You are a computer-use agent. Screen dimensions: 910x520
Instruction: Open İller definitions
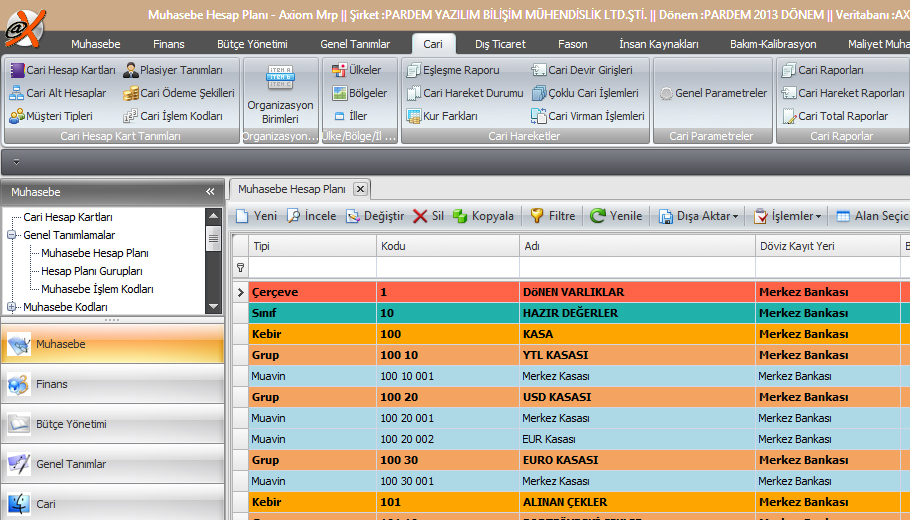351,116
